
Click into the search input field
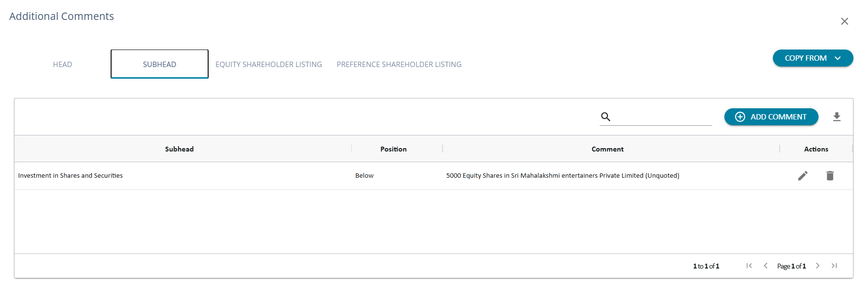662,117
